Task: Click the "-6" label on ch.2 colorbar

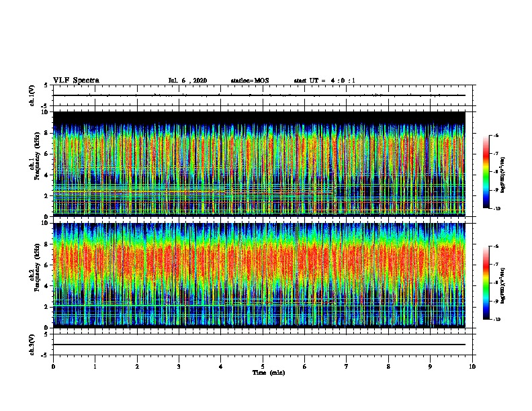Action: pyautogui.click(x=496, y=246)
